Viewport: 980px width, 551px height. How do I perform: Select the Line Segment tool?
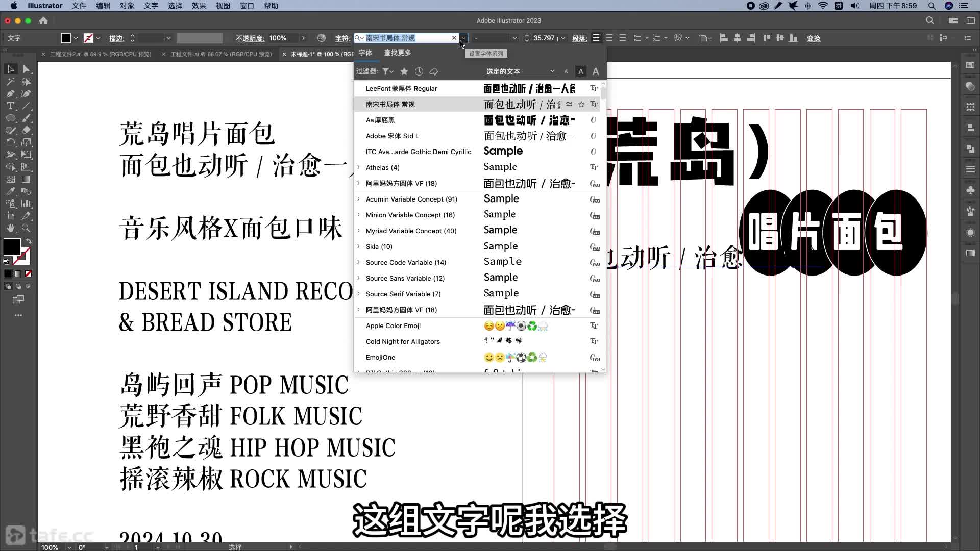click(27, 106)
